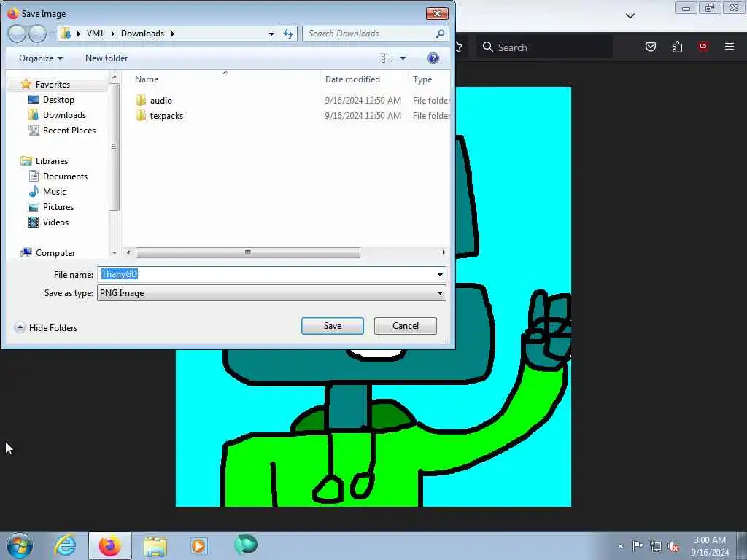The width and height of the screenshot is (747, 560).
Task: Open Firefox Pocket save icon
Action: pos(650,47)
